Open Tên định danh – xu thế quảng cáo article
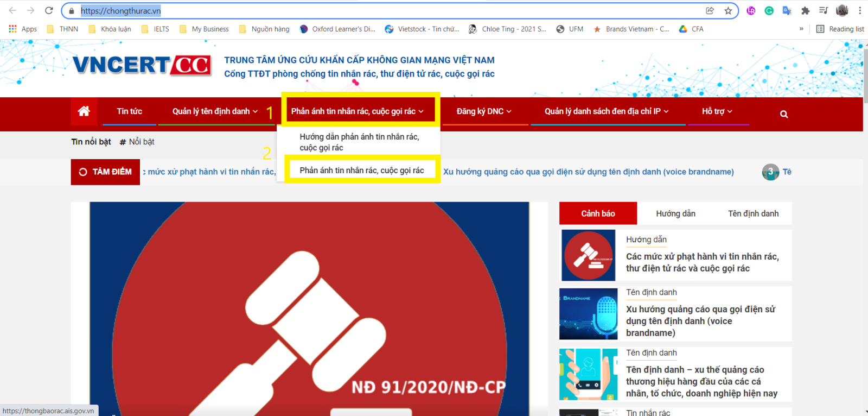 coord(702,381)
